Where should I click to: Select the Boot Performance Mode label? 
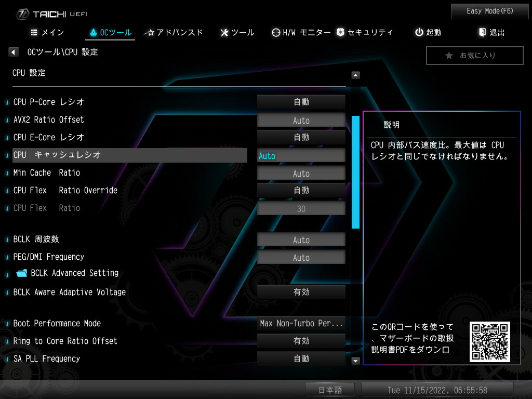[x=57, y=323]
